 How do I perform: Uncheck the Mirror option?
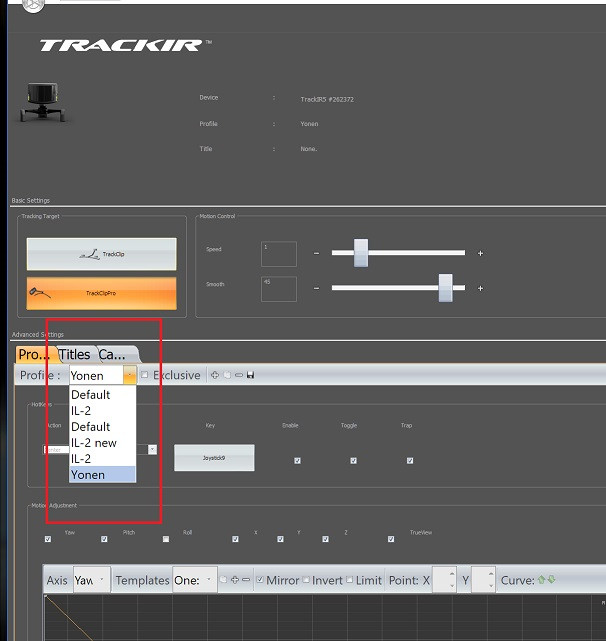(260, 579)
